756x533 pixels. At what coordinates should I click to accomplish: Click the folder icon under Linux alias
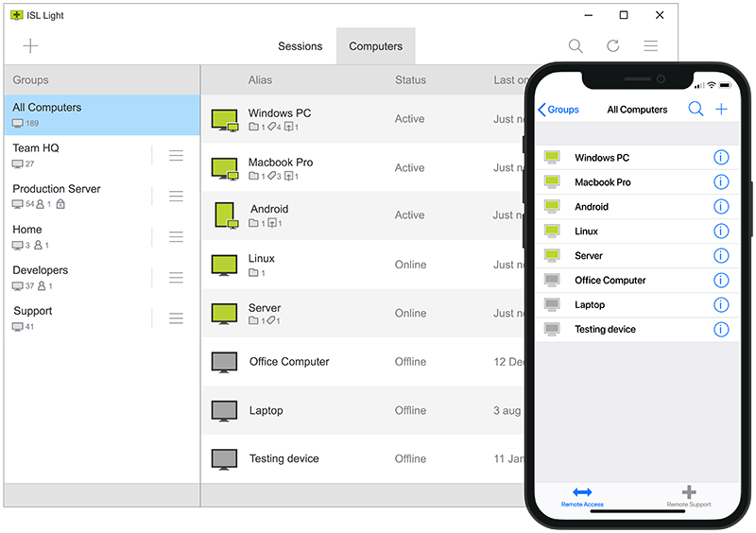[253, 272]
